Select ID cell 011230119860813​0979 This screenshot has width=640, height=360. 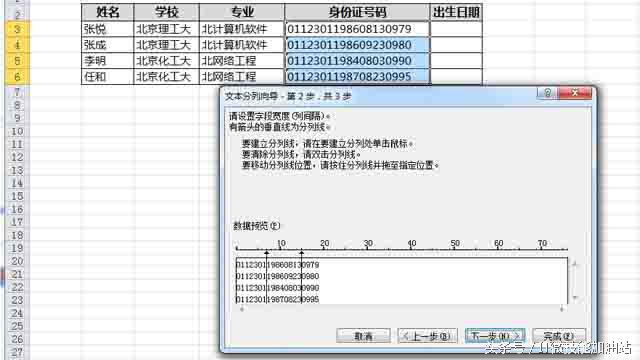point(357,29)
